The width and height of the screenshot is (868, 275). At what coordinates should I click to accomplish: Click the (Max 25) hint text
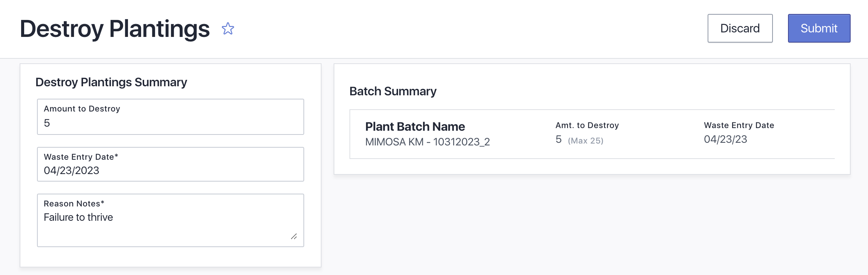[586, 141]
